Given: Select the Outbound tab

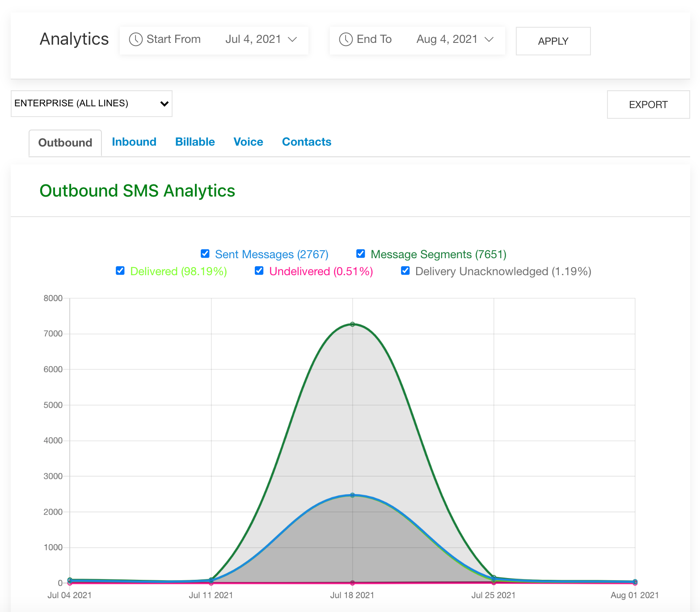Looking at the screenshot, I should pos(65,143).
